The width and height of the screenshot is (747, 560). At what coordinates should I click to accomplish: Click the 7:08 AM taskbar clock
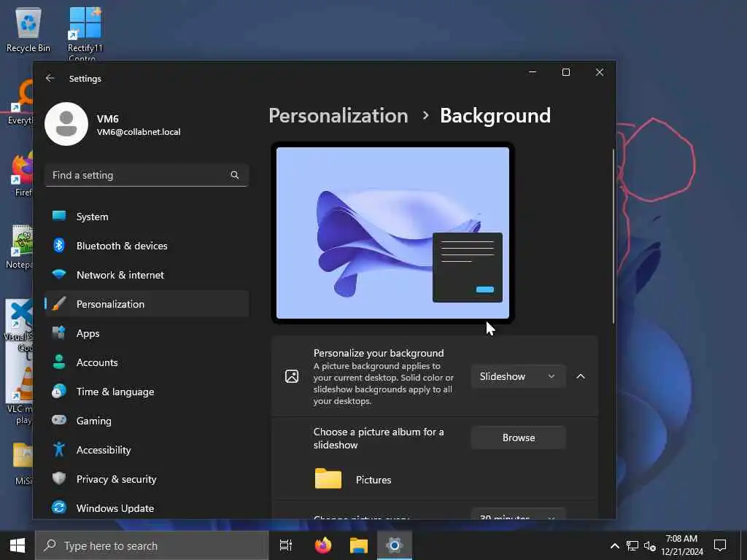point(681,545)
